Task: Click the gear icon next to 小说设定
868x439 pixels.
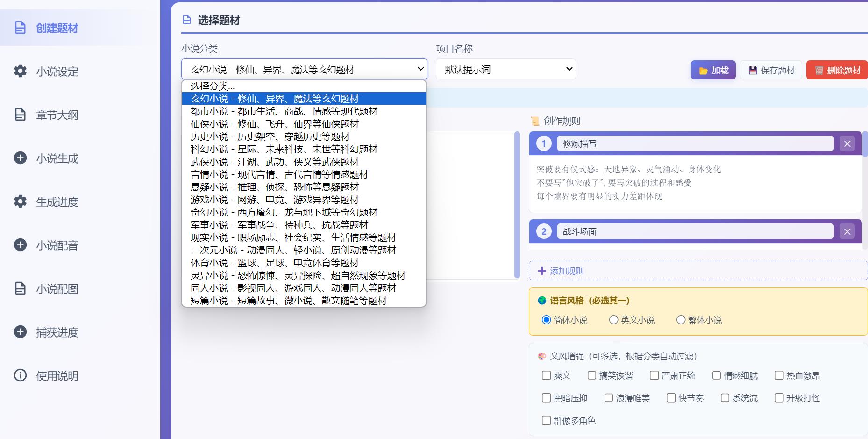Action: click(x=20, y=71)
